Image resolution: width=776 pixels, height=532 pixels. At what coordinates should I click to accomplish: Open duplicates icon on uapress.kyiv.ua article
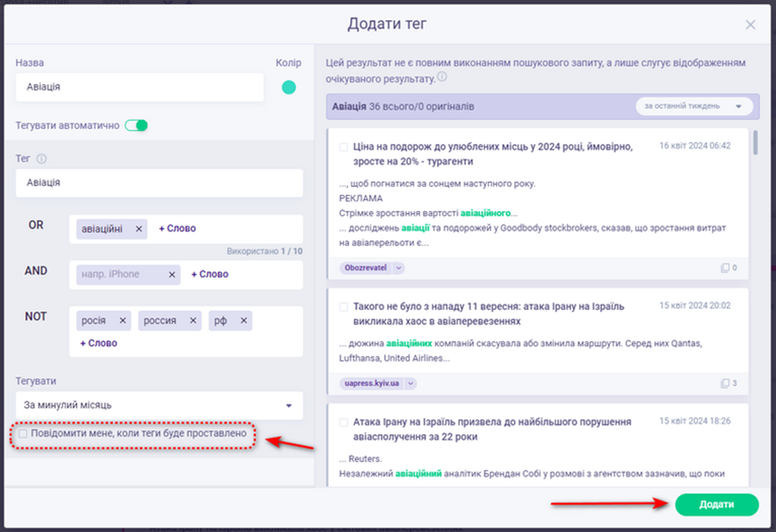pos(725,383)
